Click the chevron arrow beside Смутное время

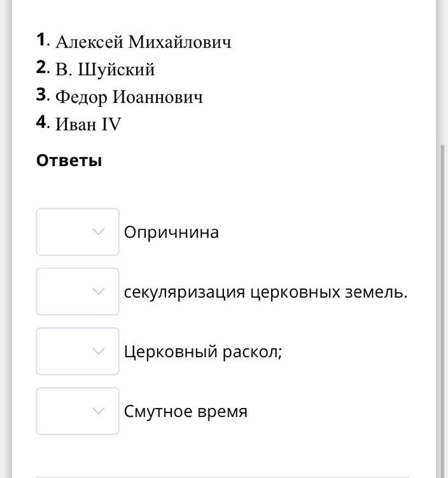coord(98,411)
